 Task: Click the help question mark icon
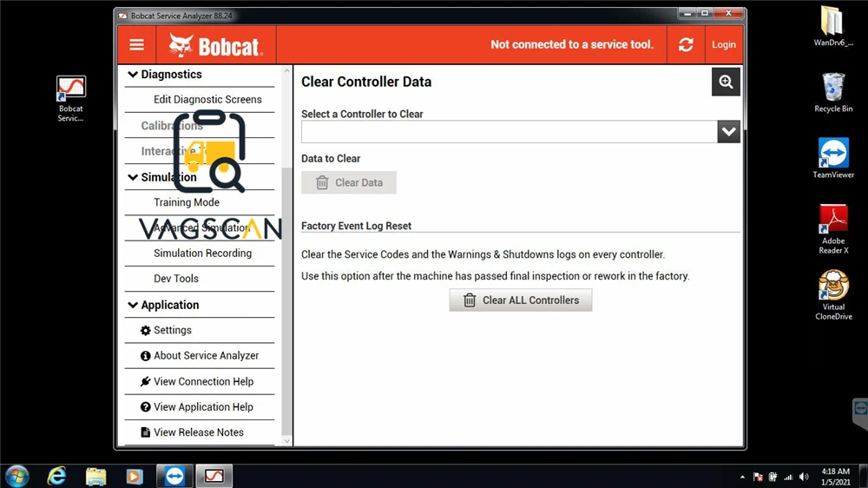(x=146, y=407)
